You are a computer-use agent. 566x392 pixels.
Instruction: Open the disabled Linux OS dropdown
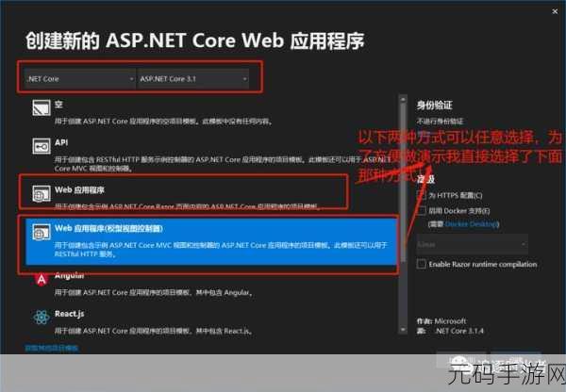pyautogui.click(x=473, y=244)
